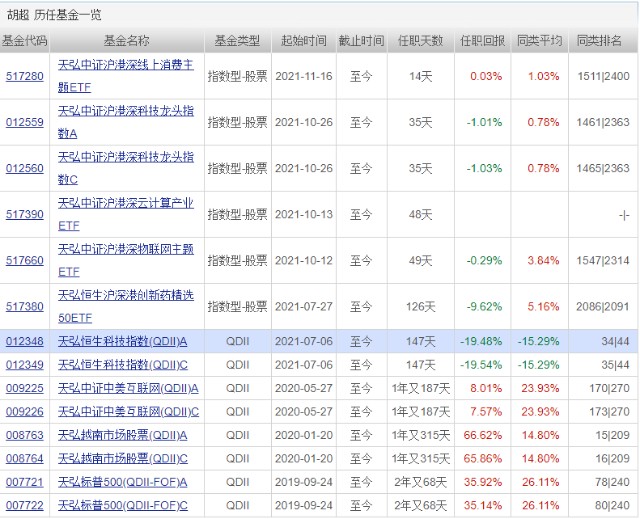Viewport: 640px width, 519px height.
Task: Click the 同类排名 column header
Action: (x=599, y=41)
